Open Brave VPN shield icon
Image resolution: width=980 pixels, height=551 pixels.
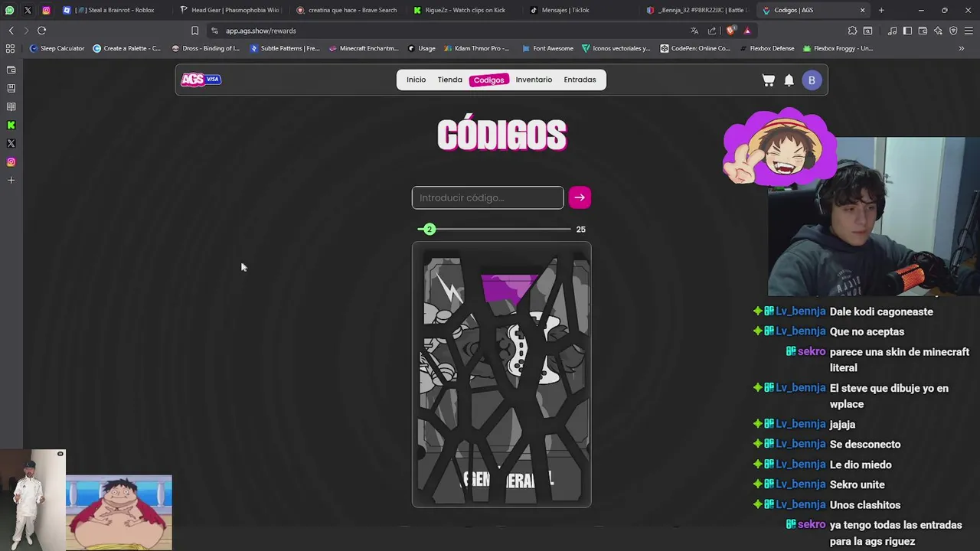(x=953, y=31)
